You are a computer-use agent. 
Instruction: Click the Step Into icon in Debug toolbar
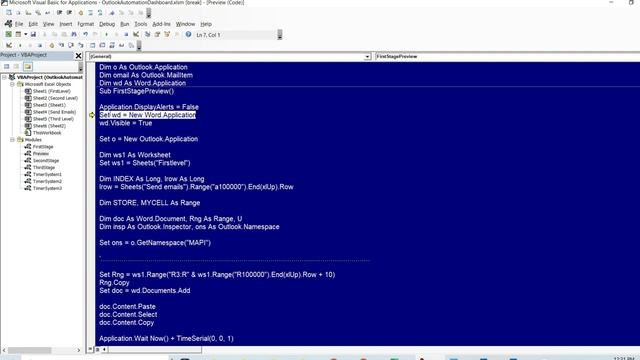(x=61, y=45)
